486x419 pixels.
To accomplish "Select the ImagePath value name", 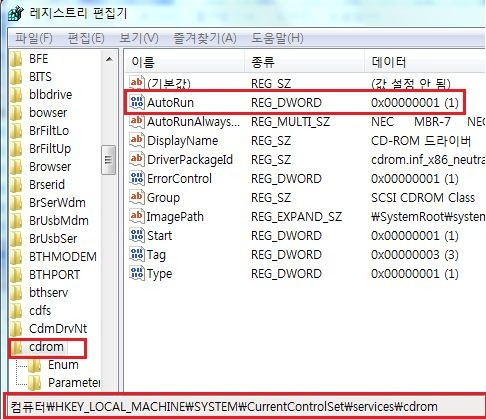I will [175, 217].
